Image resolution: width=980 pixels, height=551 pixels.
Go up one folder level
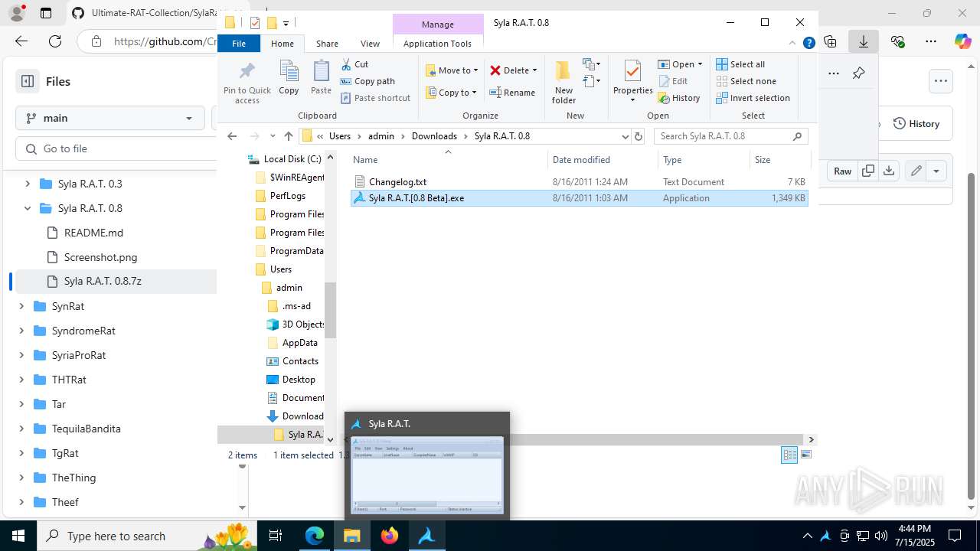288,136
